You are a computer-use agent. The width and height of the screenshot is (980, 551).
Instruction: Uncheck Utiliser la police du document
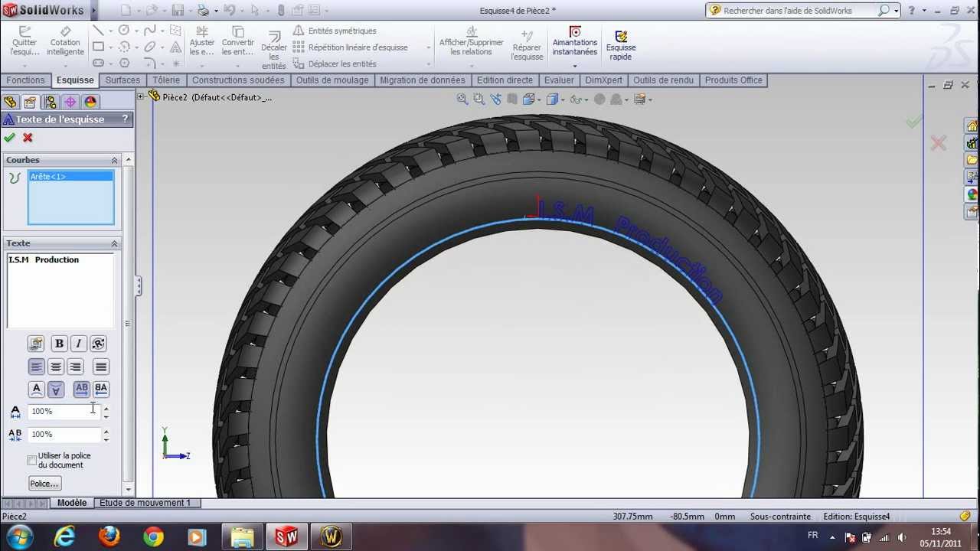pyautogui.click(x=32, y=461)
